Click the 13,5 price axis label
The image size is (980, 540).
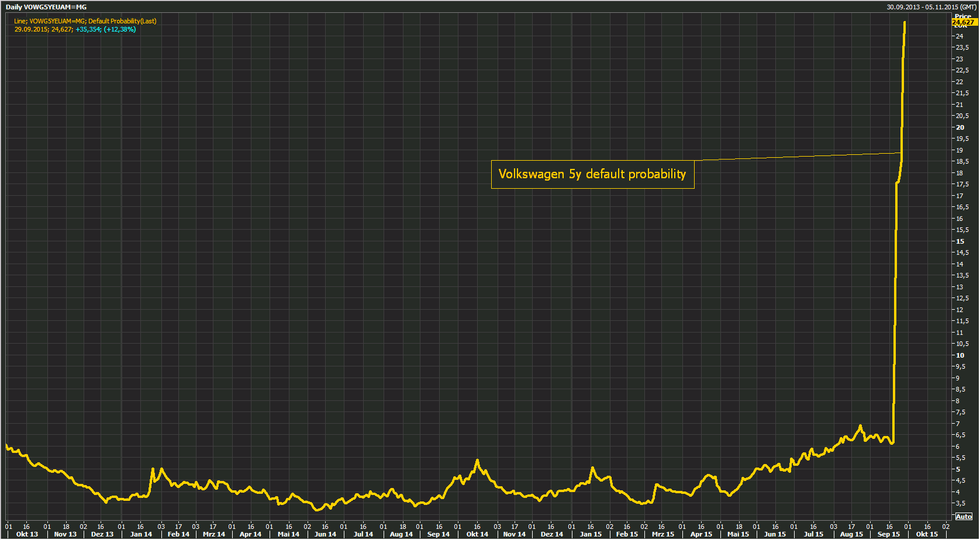click(962, 275)
